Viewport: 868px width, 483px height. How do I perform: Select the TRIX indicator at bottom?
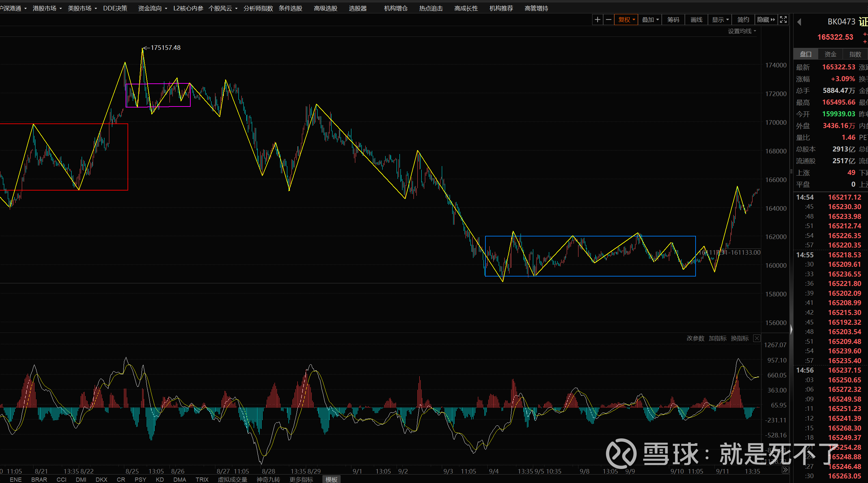click(x=202, y=479)
